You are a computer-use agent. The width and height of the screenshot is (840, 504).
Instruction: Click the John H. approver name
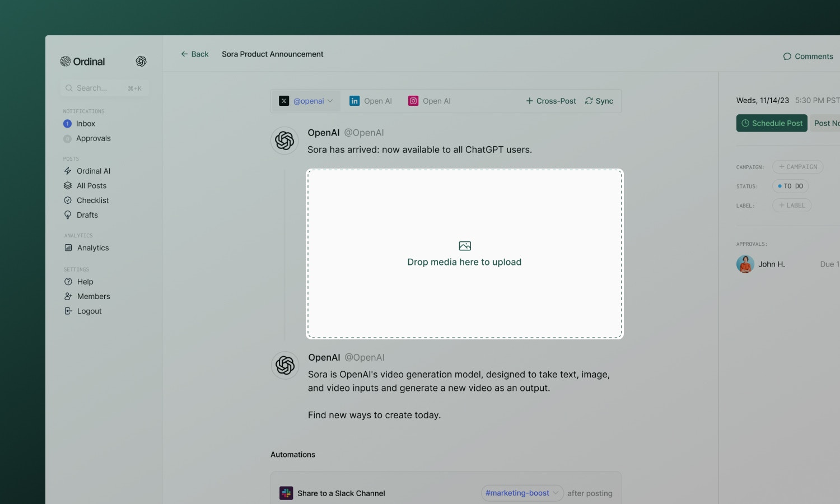772,264
